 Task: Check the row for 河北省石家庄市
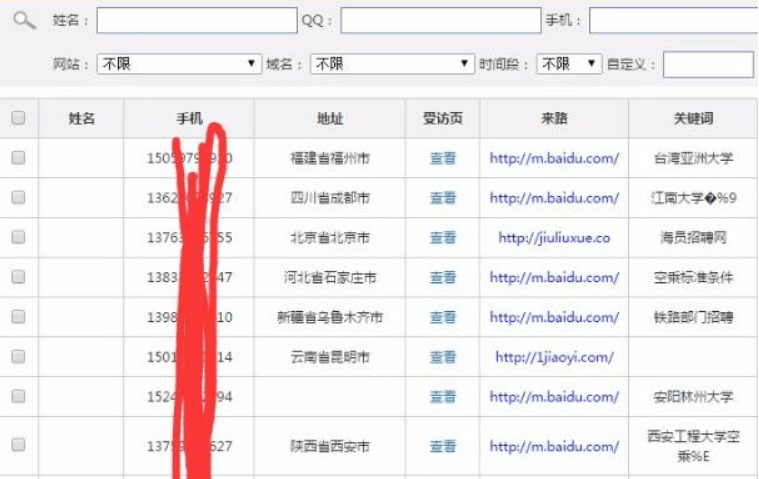pos(18,277)
